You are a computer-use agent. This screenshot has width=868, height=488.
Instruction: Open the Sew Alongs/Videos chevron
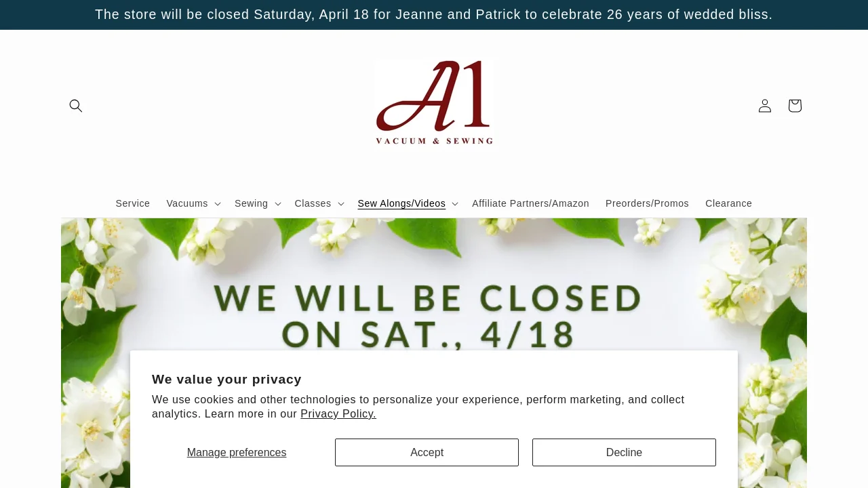(454, 204)
